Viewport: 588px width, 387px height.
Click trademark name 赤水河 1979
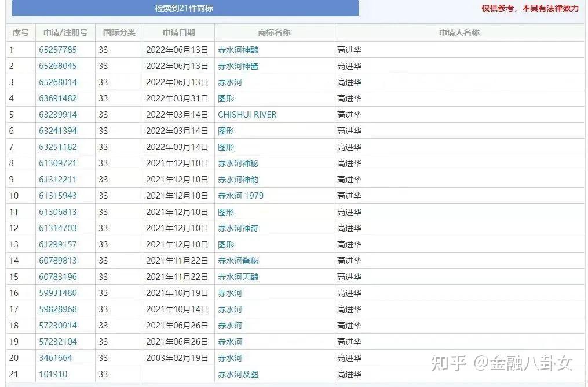pos(241,196)
